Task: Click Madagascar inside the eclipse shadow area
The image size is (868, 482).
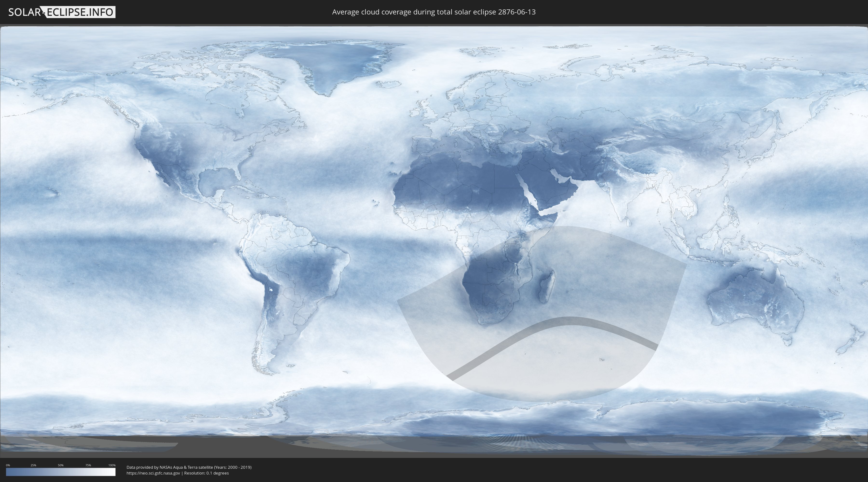Action: tap(547, 287)
